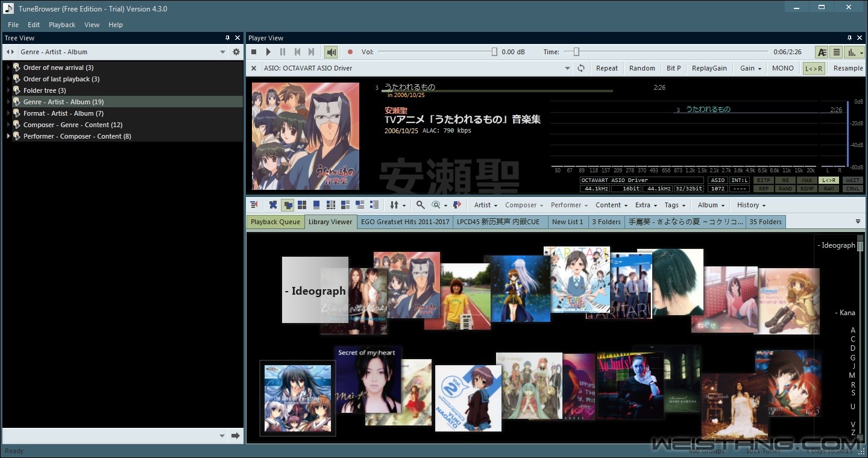Expand Performer - Composer - Content node
This screenshot has height=458, width=868.
[8, 136]
